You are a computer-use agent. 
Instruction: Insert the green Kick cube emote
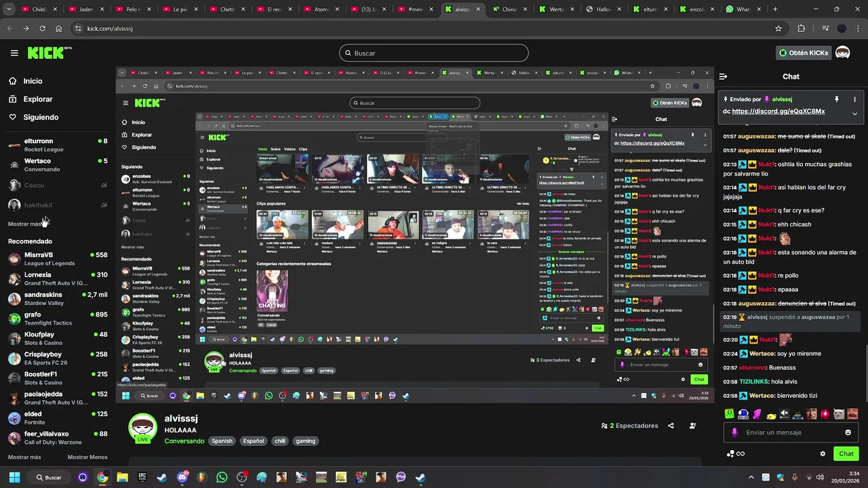point(729,413)
